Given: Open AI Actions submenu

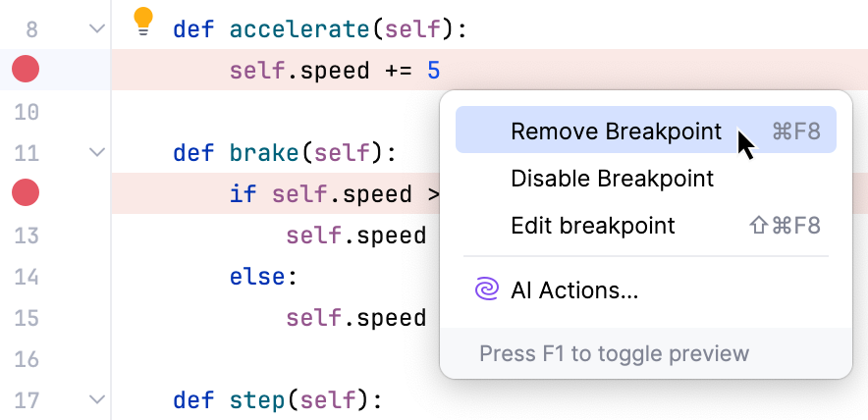Looking at the screenshot, I should pyautogui.click(x=574, y=290).
